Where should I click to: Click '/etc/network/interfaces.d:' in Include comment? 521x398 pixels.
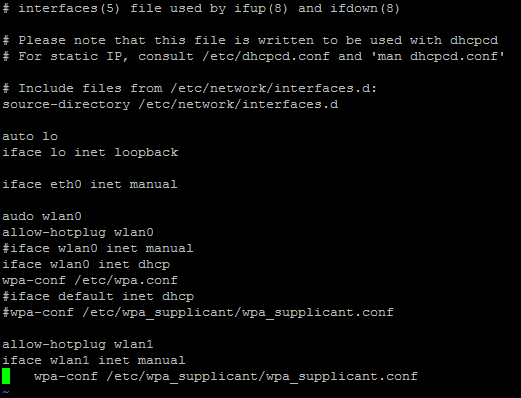(x=274, y=88)
